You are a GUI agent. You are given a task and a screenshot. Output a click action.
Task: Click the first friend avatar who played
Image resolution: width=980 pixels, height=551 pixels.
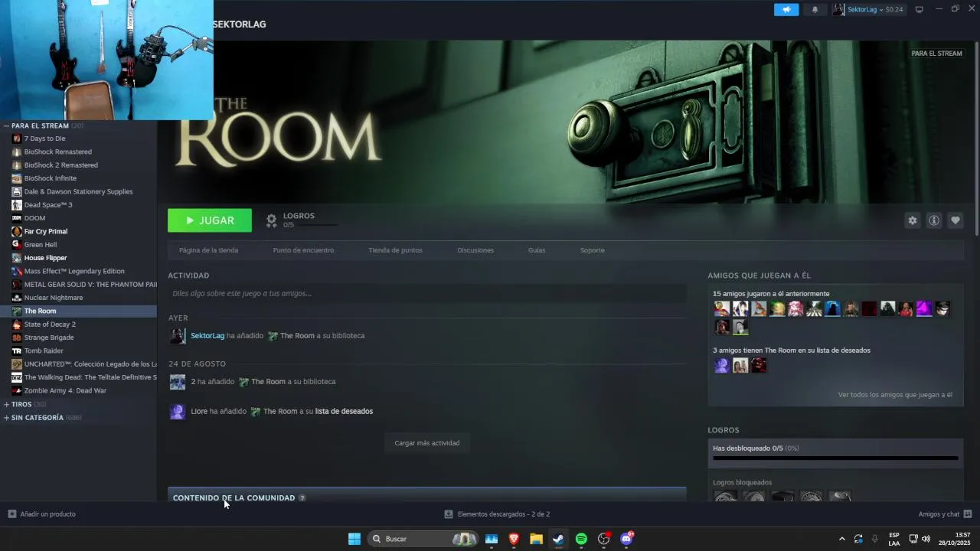[x=722, y=309]
